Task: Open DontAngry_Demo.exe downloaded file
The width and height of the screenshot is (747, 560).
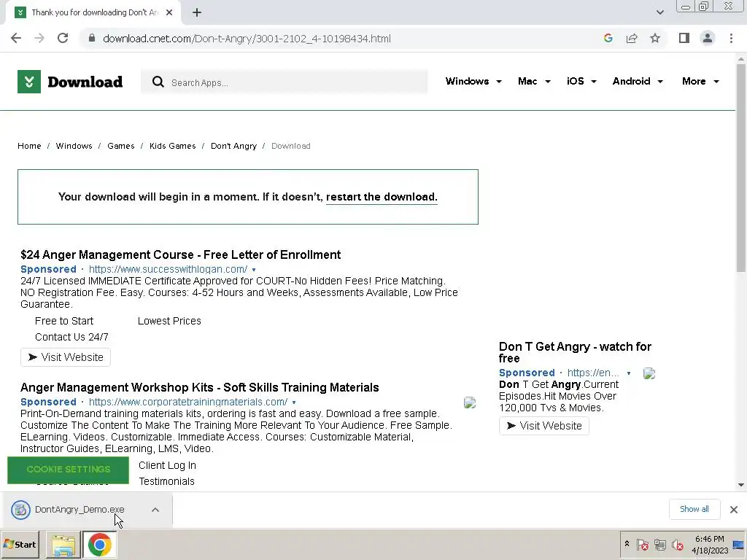Action: (79, 510)
